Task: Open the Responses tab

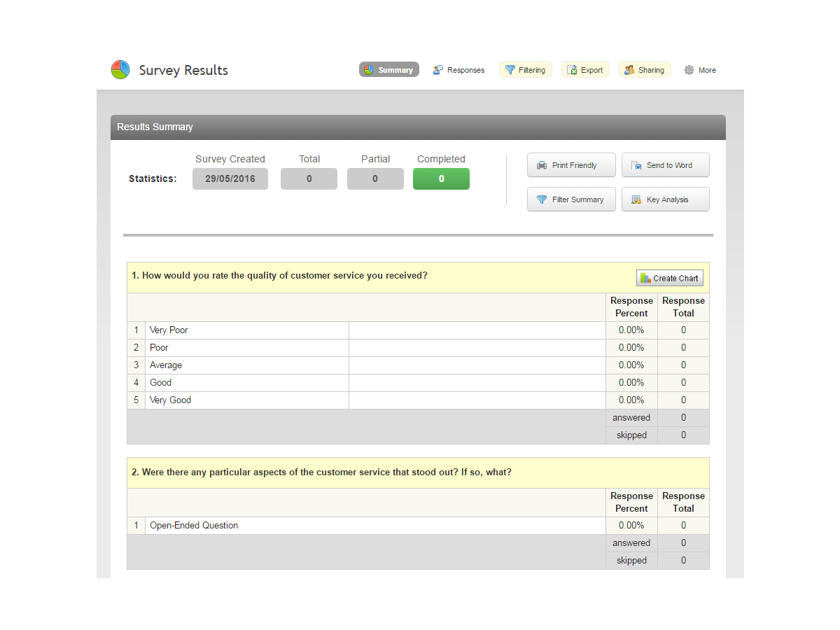Action: point(465,70)
